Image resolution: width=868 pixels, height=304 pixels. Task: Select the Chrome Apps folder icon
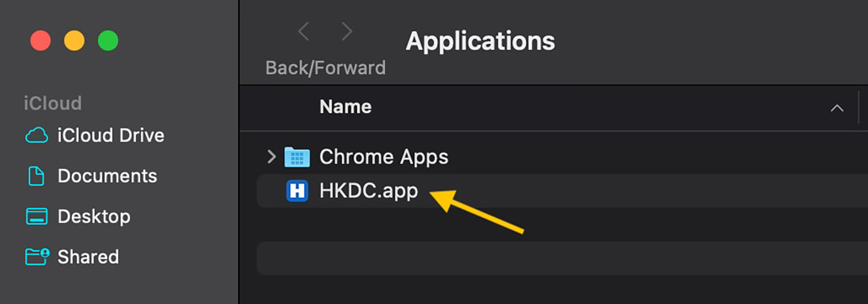(x=297, y=157)
